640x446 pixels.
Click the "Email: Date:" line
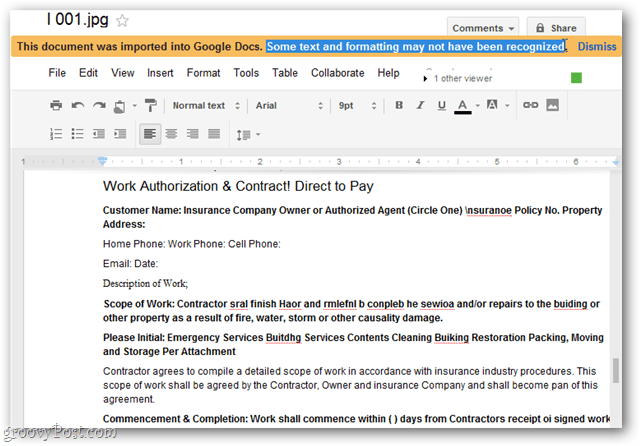[130, 264]
